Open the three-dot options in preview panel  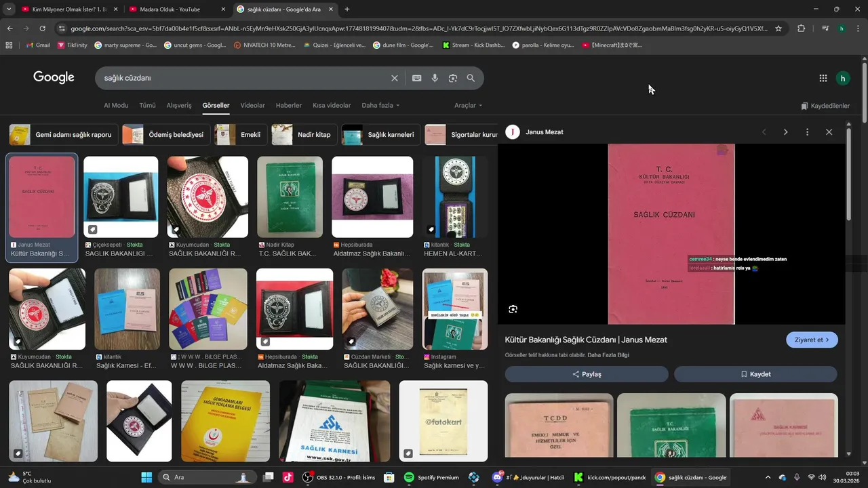coord(807,132)
